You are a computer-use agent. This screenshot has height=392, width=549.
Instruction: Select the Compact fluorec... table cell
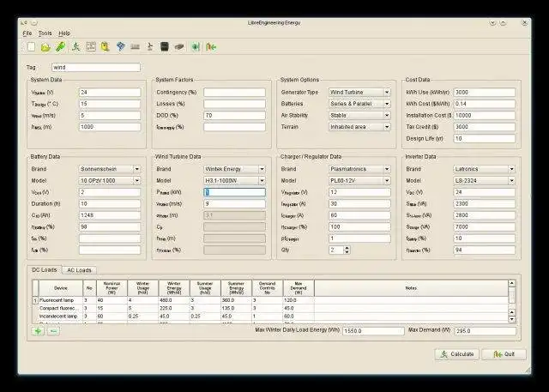61,308
